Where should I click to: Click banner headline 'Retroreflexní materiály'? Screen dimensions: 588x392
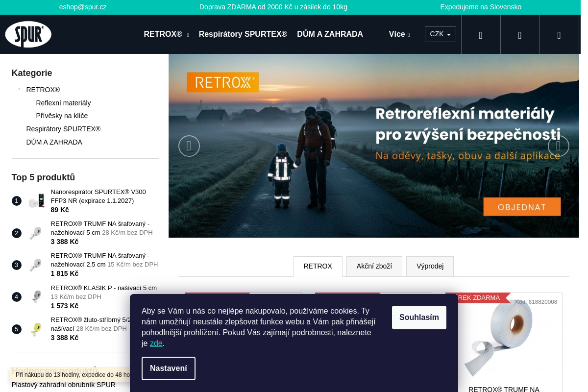pos(465,114)
